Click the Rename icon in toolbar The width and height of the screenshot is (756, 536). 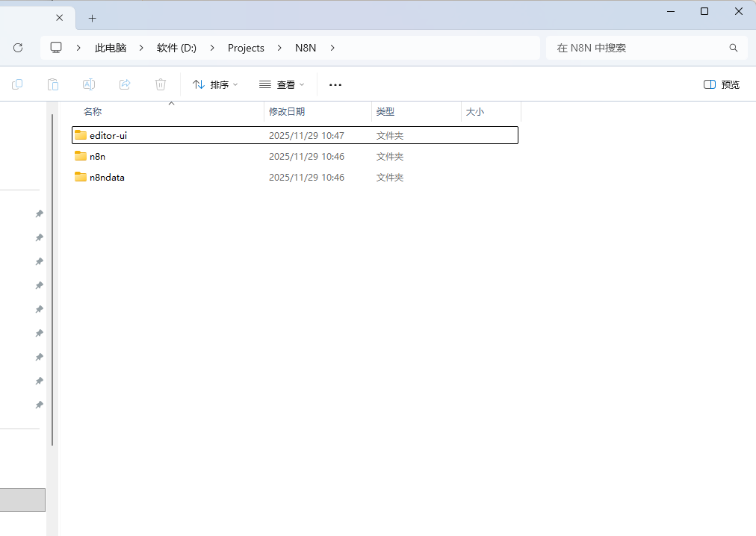pos(89,84)
